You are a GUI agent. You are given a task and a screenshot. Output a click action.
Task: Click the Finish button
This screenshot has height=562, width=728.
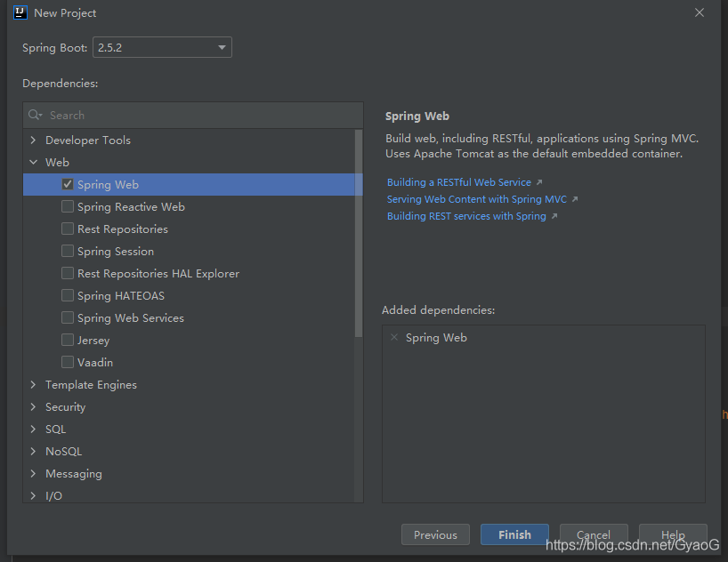click(514, 534)
